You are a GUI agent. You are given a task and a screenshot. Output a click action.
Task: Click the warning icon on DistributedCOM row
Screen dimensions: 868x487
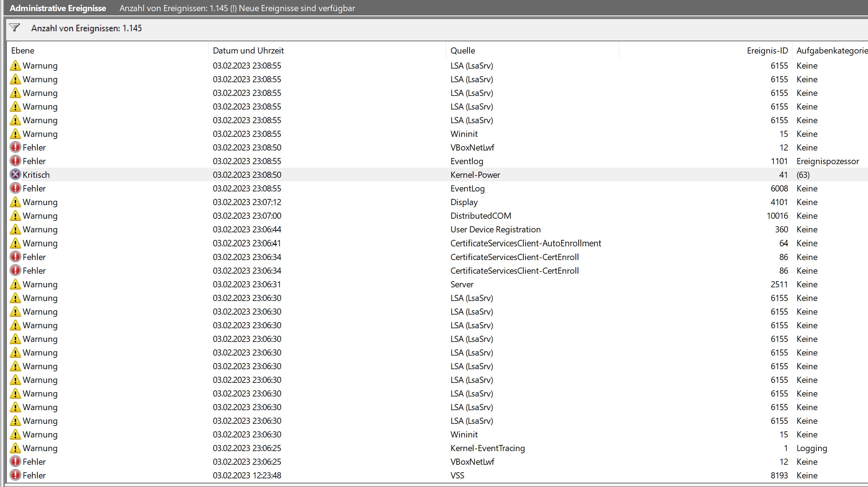click(x=15, y=216)
